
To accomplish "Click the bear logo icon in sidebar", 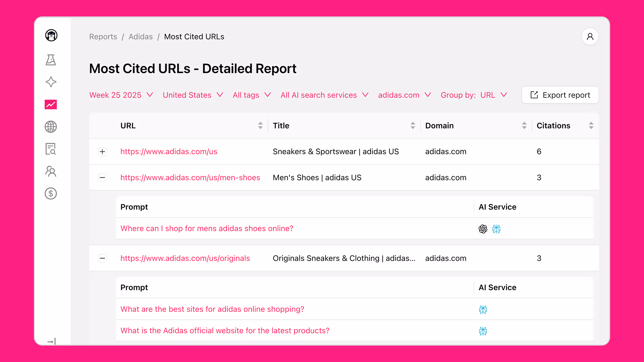I will [51, 35].
